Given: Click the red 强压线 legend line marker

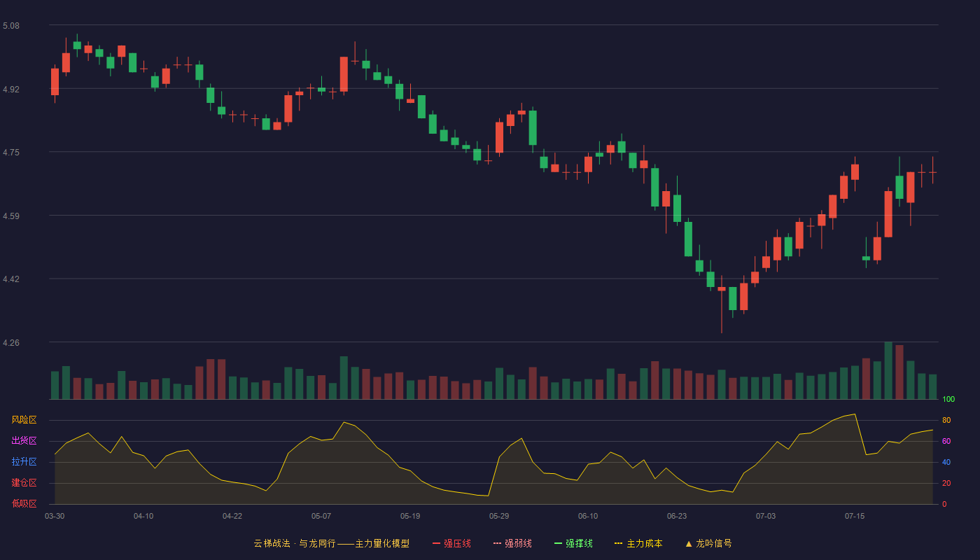Looking at the screenshot, I should (x=436, y=543).
